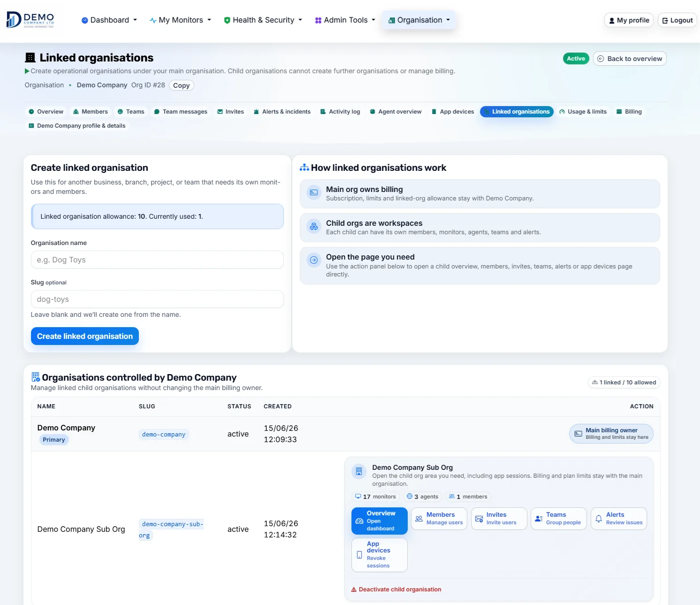Click the monitor icon in 17 monitors badge
Image resolution: width=700 pixels, height=605 pixels.
(358, 496)
